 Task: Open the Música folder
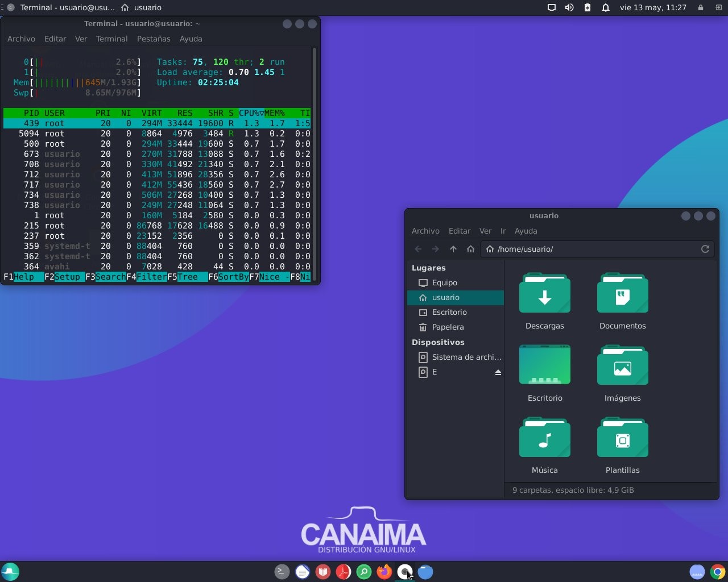(x=545, y=446)
